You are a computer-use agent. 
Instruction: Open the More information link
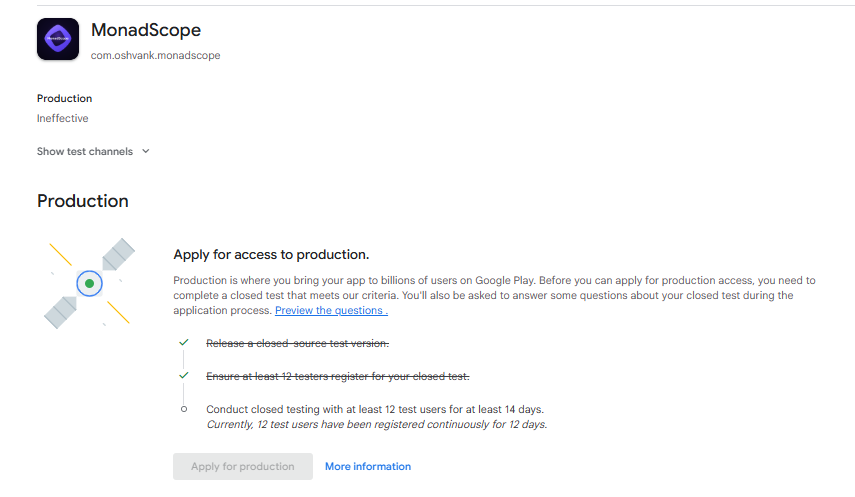pos(368,466)
